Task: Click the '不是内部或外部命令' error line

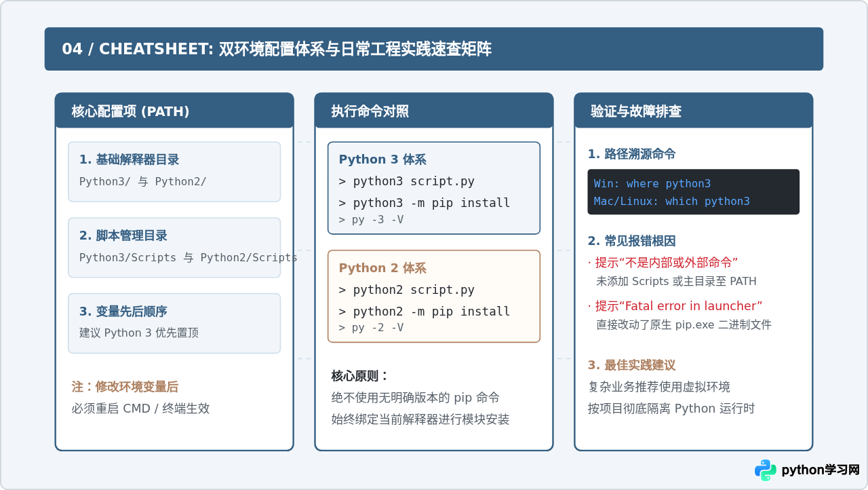Action: click(x=663, y=263)
